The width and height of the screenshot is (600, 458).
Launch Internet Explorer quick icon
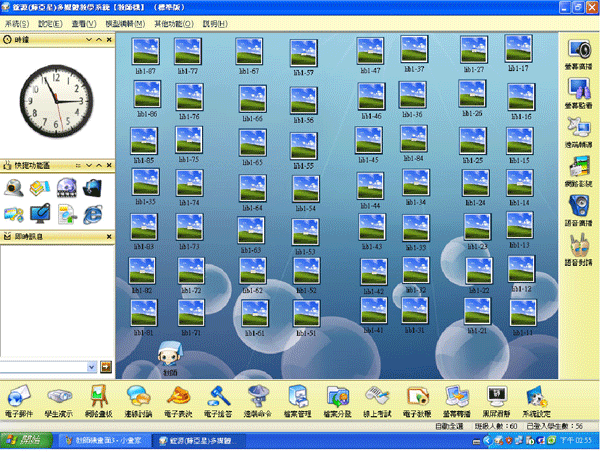[x=93, y=214]
